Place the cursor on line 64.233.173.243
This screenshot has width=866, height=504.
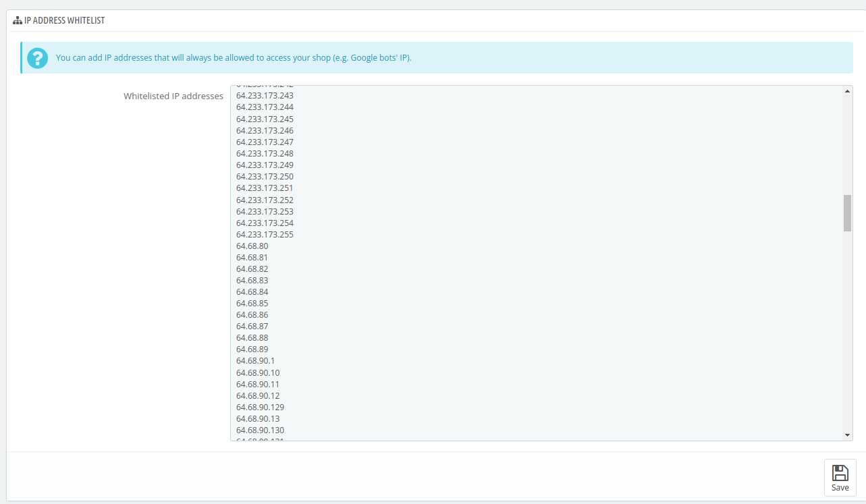tap(265, 96)
